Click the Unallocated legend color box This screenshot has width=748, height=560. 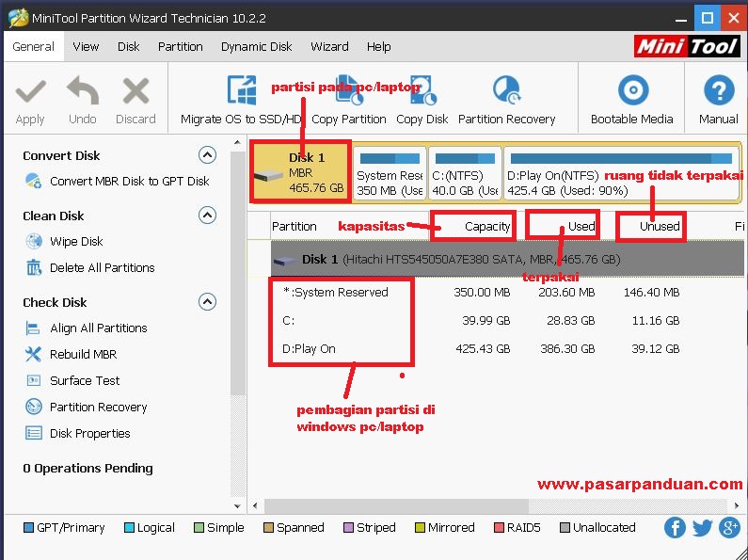pos(565,528)
